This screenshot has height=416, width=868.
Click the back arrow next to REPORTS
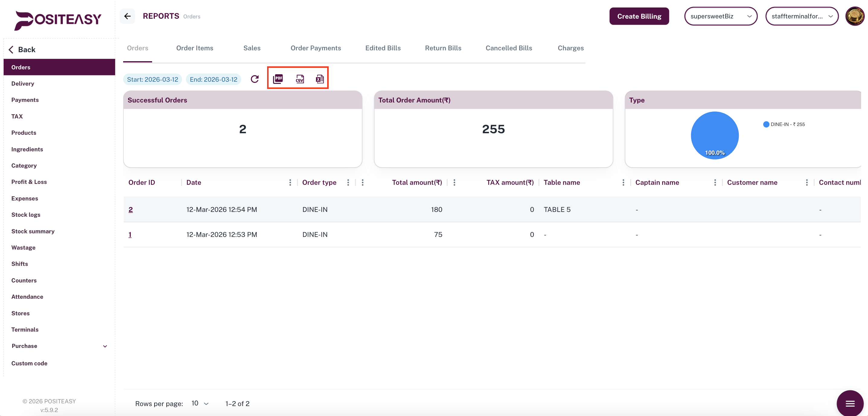click(x=127, y=16)
